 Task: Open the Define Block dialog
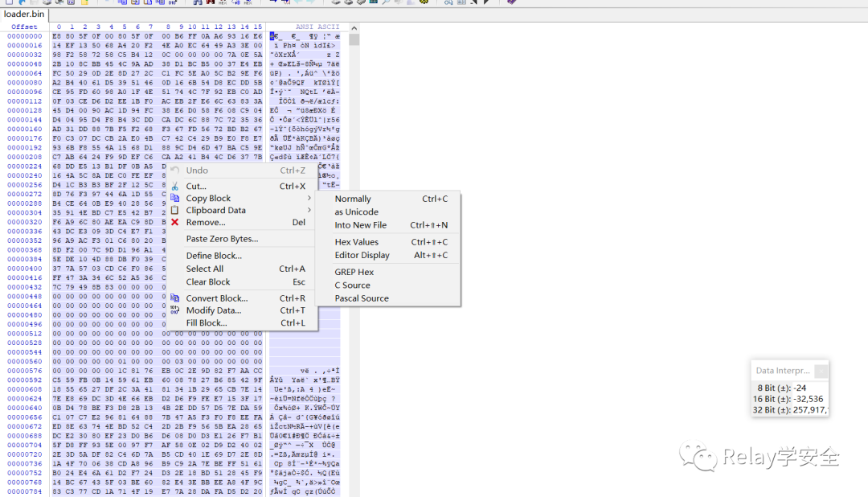[x=214, y=256]
